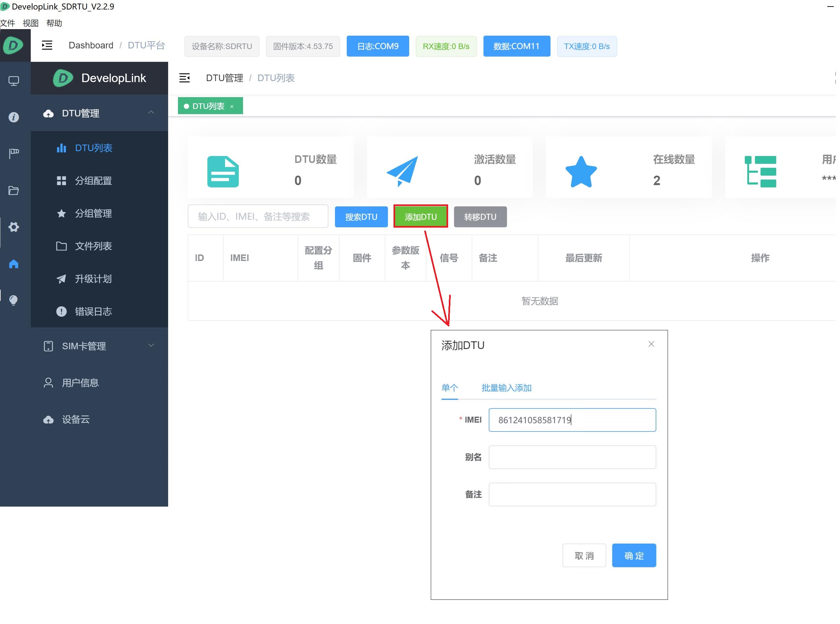Open the folder icon in left rail

tap(14, 190)
